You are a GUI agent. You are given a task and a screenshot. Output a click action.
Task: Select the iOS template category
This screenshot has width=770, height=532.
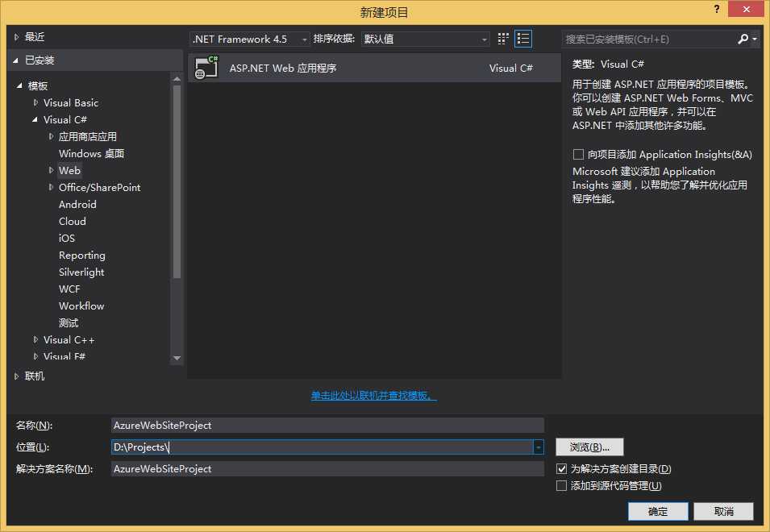click(67, 238)
